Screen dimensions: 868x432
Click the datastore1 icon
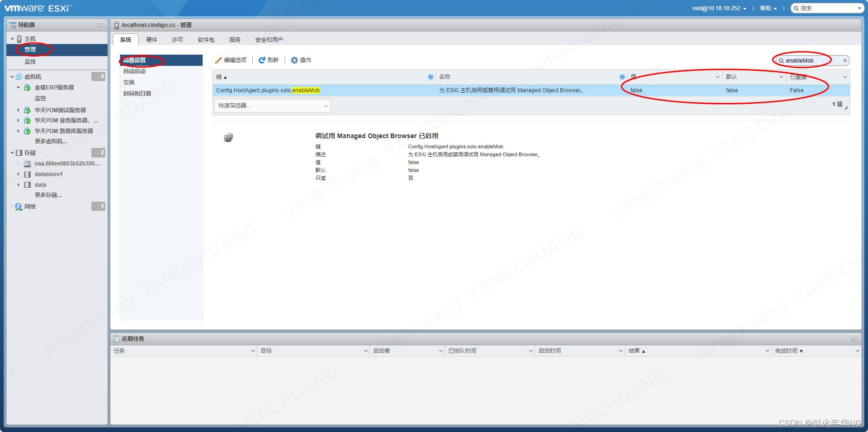tap(27, 174)
